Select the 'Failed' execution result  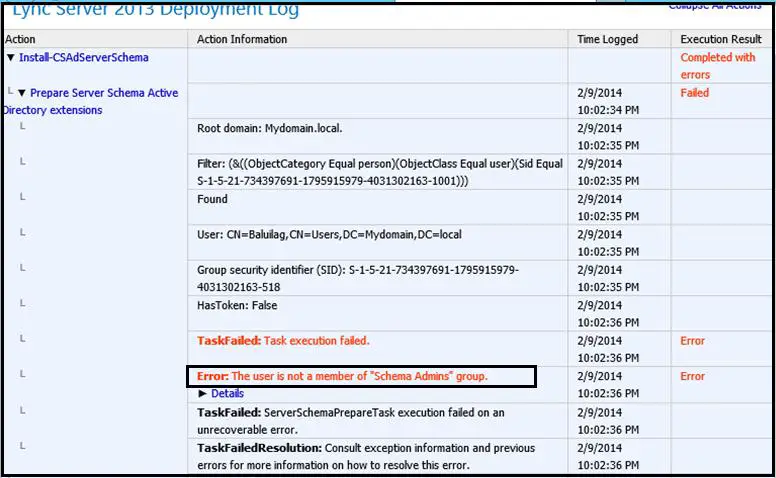[694, 93]
